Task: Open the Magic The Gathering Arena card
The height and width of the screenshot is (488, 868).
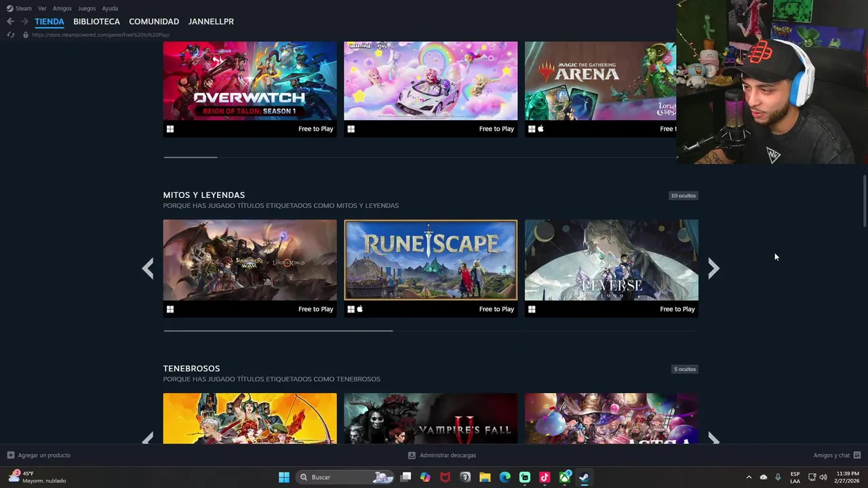Action: 600,89
